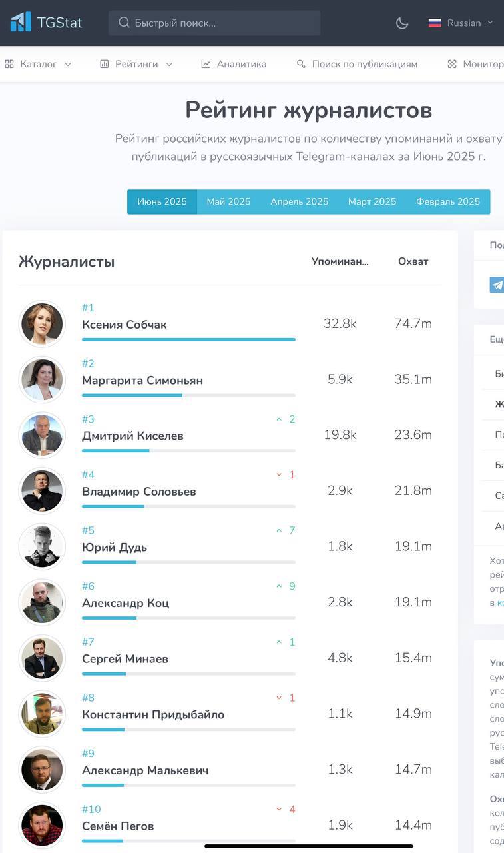The height and width of the screenshot is (853, 504).
Task: Open Александр Коц name link
Action: coord(125,603)
